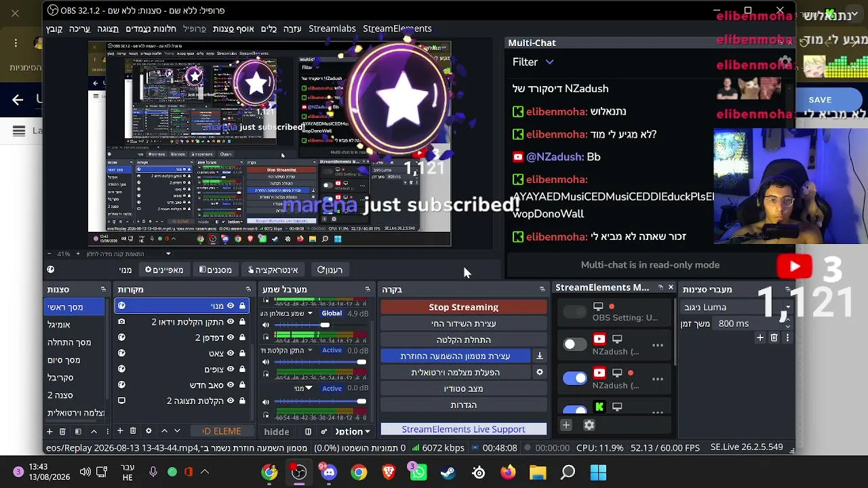Image resolution: width=868 pixels, height=488 pixels.
Task: Open Discord from the taskbar
Action: click(x=329, y=472)
